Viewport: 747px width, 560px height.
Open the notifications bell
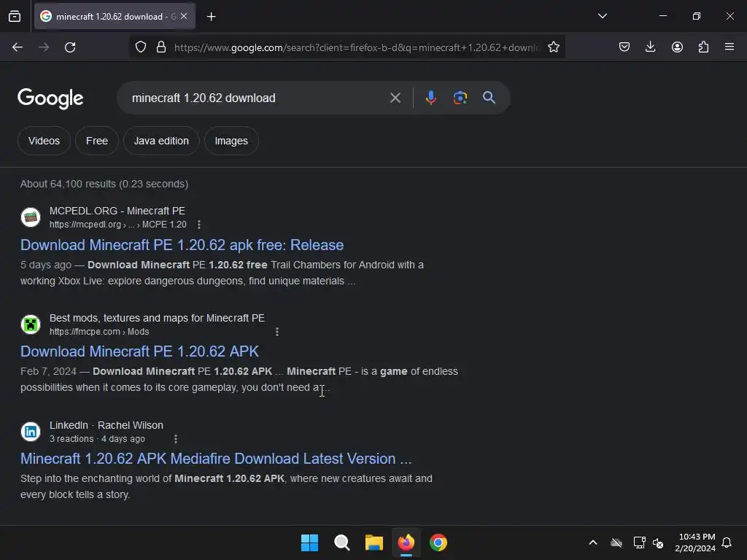tap(727, 542)
